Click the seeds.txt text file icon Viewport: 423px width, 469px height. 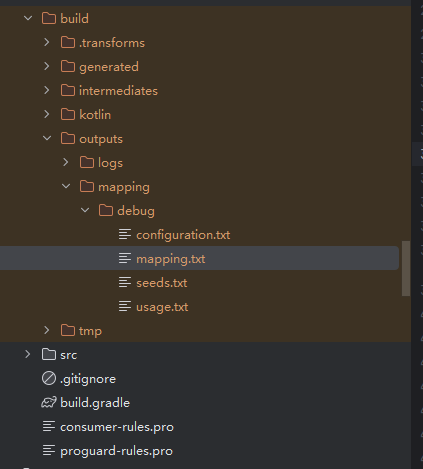coord(125,282)
